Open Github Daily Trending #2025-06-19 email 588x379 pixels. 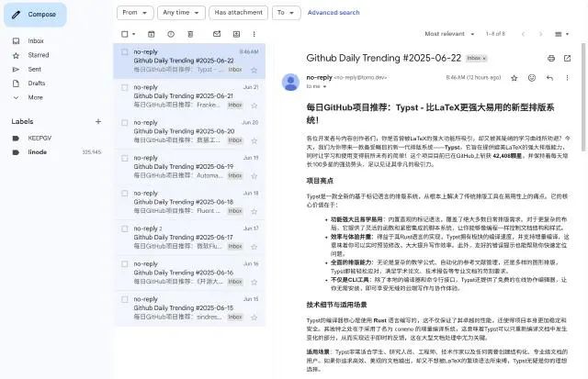189,167
